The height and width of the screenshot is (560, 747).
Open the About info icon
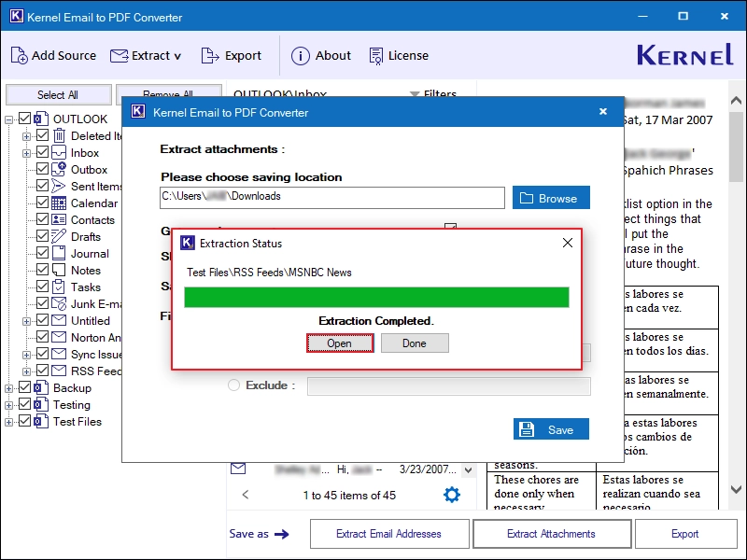[300, 56]
